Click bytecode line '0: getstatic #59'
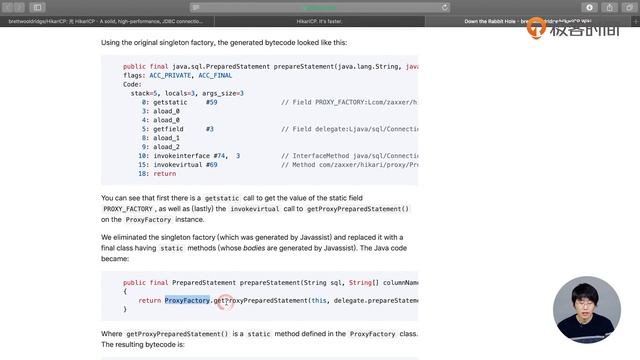640x360 pixels. 180,102
